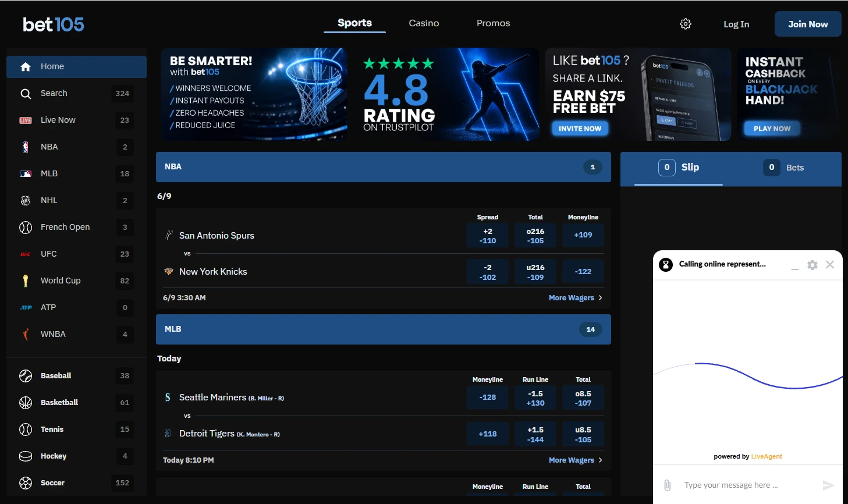Switch to the Sports tab
Viewport: 848px width, 504px height.
(354, 23)
